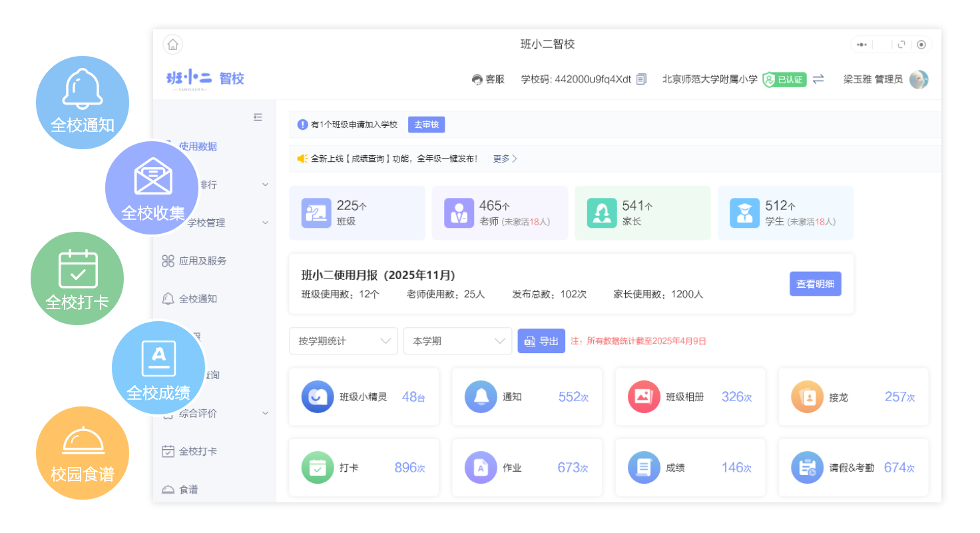The image size is (980, 533).
Task: Click the switch school arrows icon
Action: coord(818,79)
